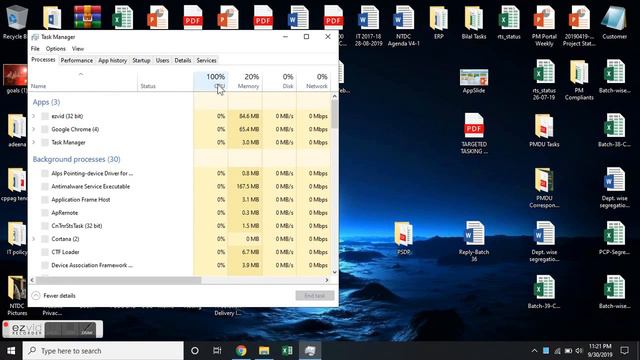This screenshot has height=360, width=640.
Task: Expand the Google Chrome (4) process group
Action: tap(33, 129)
